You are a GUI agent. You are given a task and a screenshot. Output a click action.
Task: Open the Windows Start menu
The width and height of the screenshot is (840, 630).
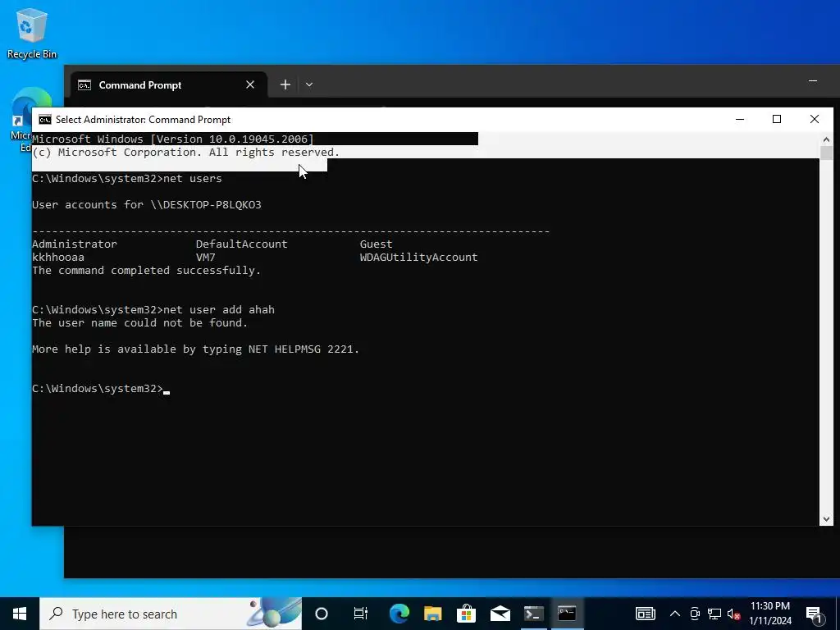[20, 614]
